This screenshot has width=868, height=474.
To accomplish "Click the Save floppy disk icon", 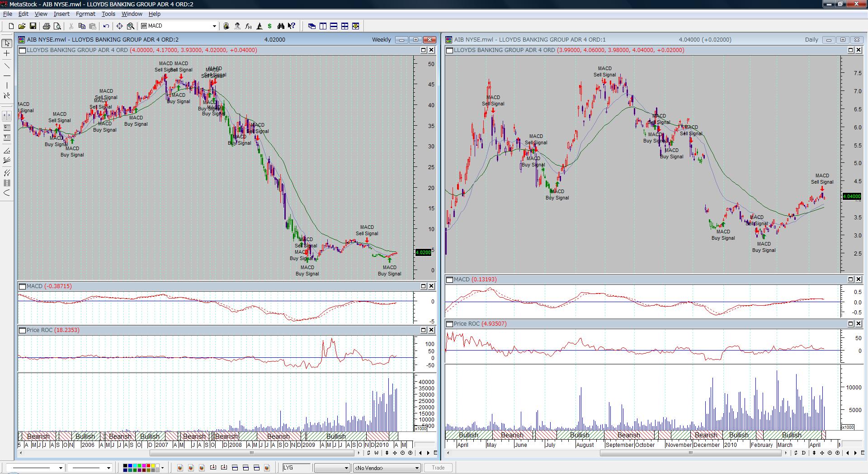I will pos(33,26).
